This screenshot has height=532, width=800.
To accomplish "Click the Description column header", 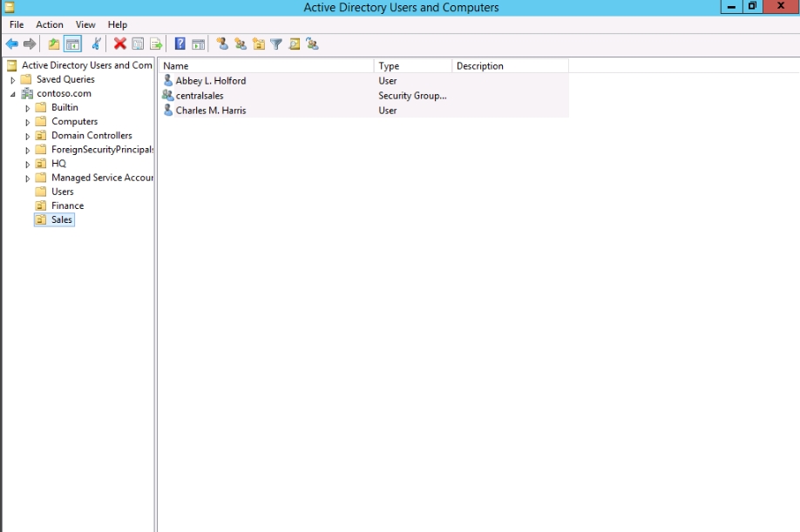I will [x=510, y=65].
